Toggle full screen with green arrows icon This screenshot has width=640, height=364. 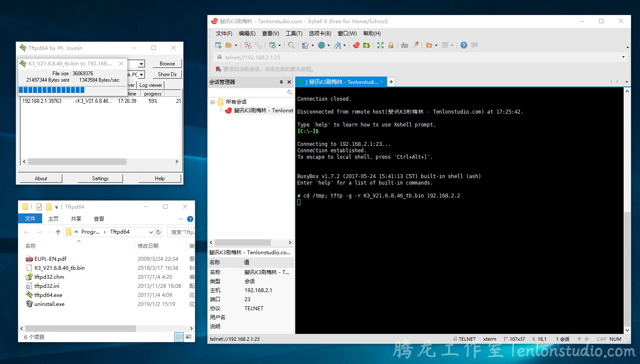pos(380,45)
